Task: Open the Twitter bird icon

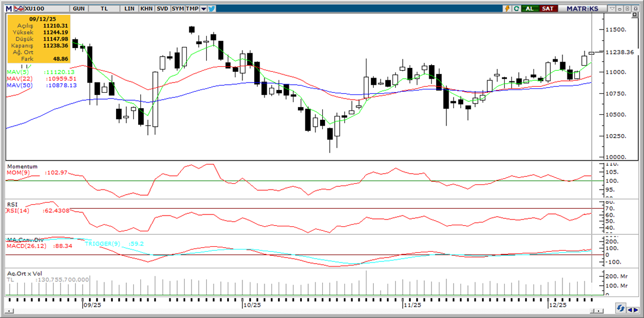Action: tap(211, 8)
